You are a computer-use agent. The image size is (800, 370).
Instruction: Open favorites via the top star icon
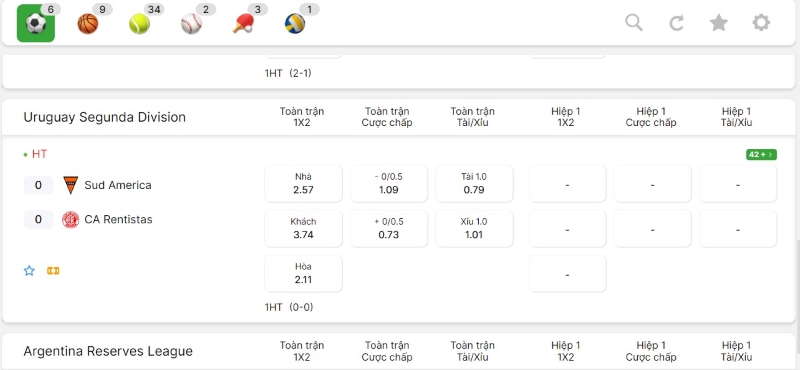click(x=719, y=22)
